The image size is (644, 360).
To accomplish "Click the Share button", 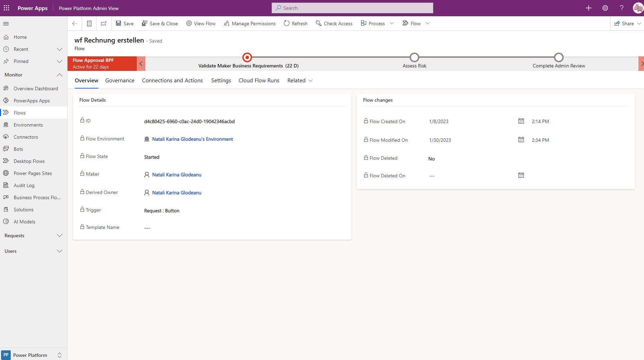I will point(624,24).
